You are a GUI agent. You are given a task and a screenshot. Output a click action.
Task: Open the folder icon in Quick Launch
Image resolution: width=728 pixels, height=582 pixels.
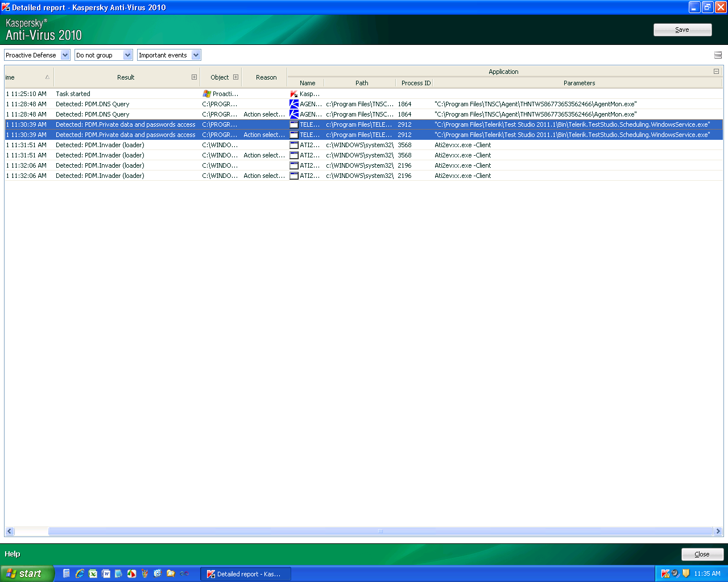[171, 573]
